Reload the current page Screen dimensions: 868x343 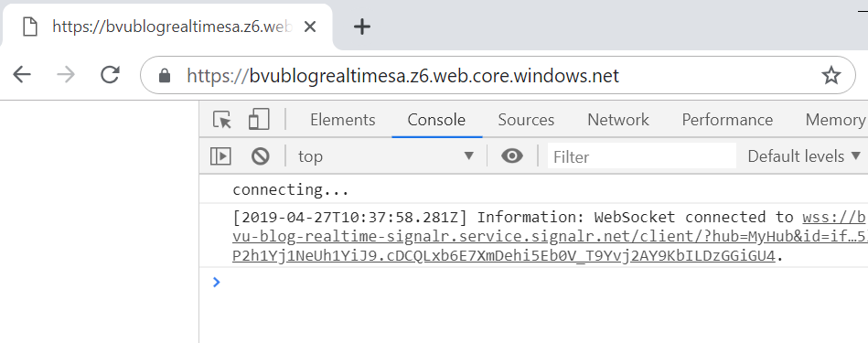(110, 75)
